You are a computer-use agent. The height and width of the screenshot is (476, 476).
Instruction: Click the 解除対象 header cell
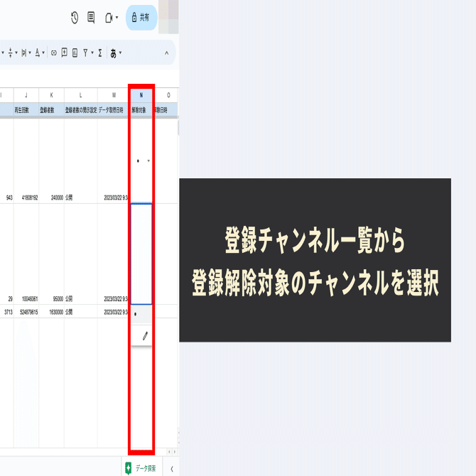click(141, 110)
